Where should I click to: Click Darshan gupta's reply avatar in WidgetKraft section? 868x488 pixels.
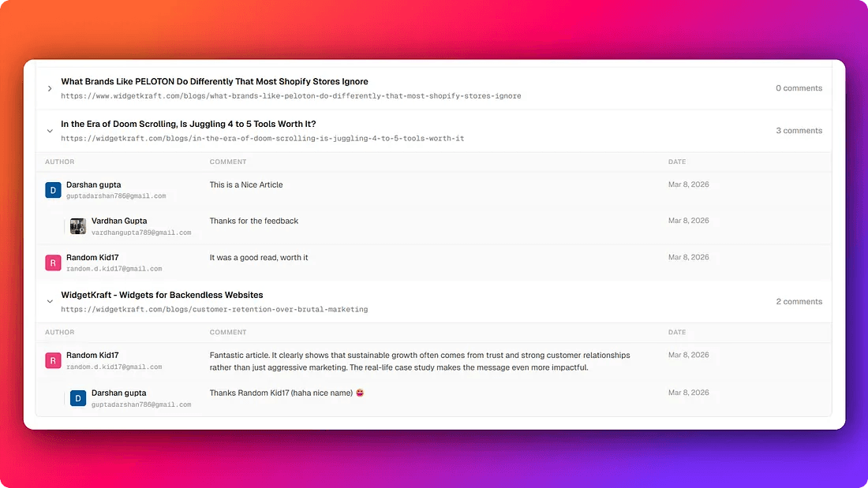pos(77,398)
